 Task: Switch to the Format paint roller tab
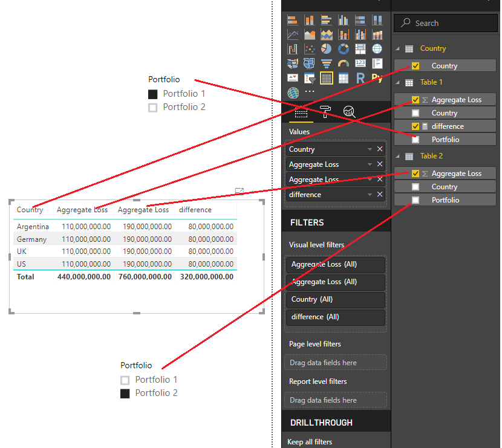tap(325, 112)
